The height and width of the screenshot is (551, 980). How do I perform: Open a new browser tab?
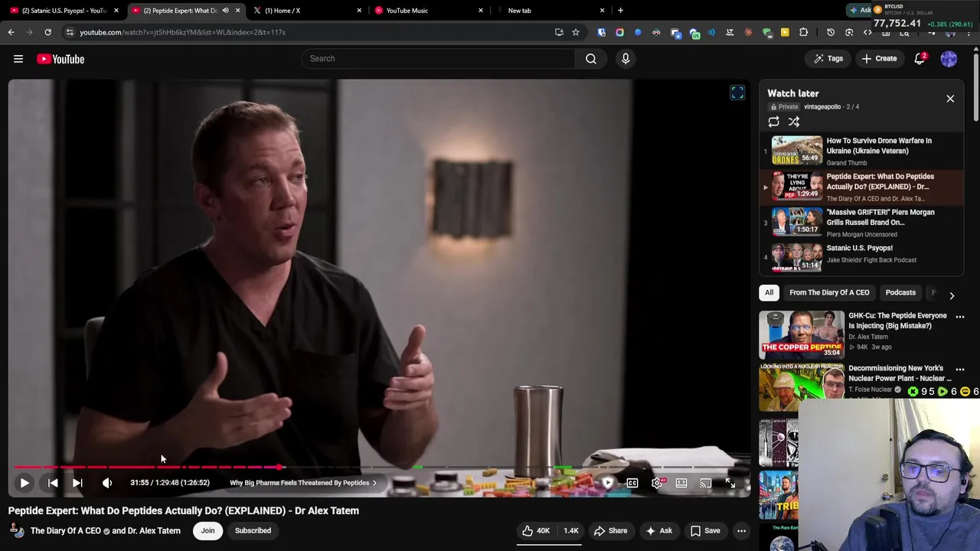620,11
